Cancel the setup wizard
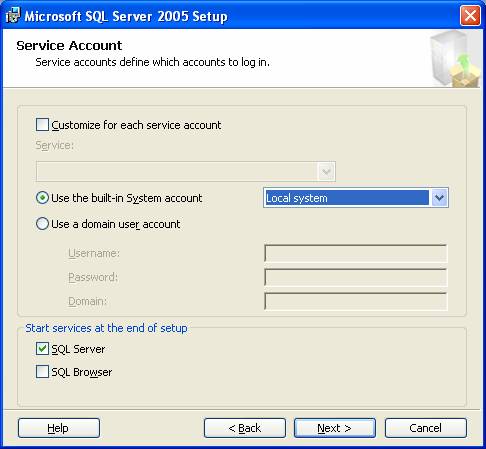Viewport: 486px width, 449px height. click(426, 428)
